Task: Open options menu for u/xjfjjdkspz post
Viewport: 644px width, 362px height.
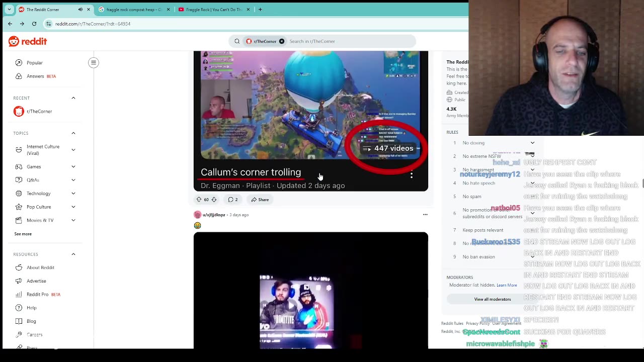Action: pos(425,215)
